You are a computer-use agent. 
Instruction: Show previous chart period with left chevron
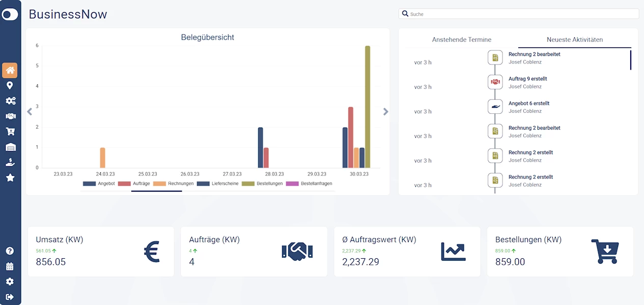[x=30, y=112]
